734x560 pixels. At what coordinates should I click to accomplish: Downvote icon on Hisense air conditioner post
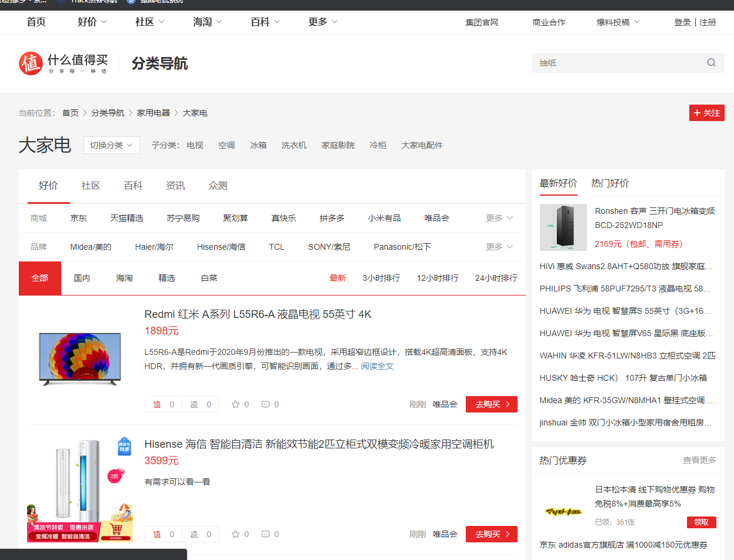(194, 534)
